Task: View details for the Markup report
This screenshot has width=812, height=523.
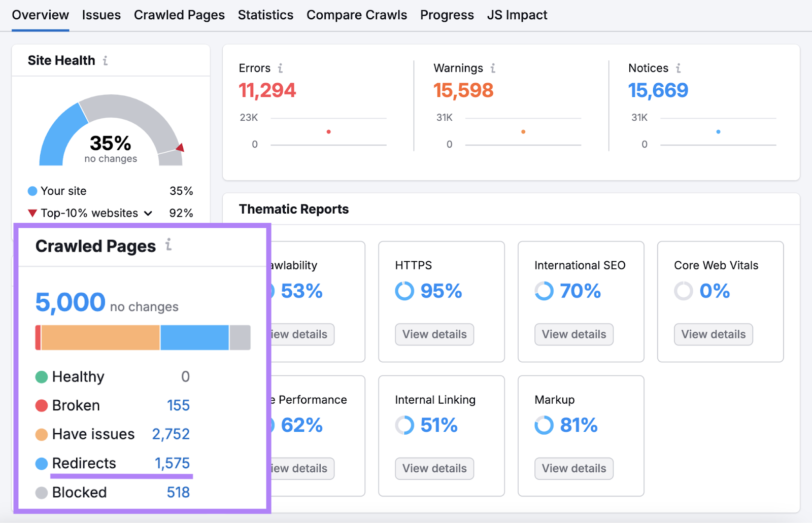Action: click(x=573, y=468)
